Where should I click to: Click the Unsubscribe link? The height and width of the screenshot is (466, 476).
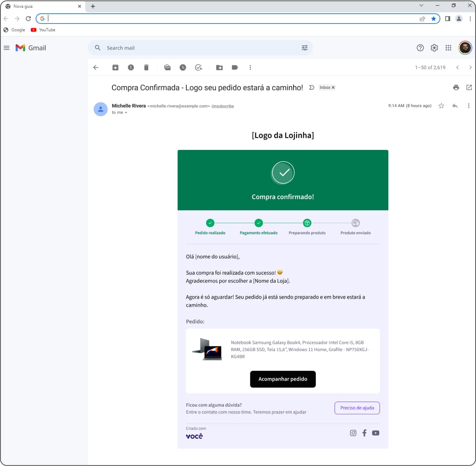[223, 106]
